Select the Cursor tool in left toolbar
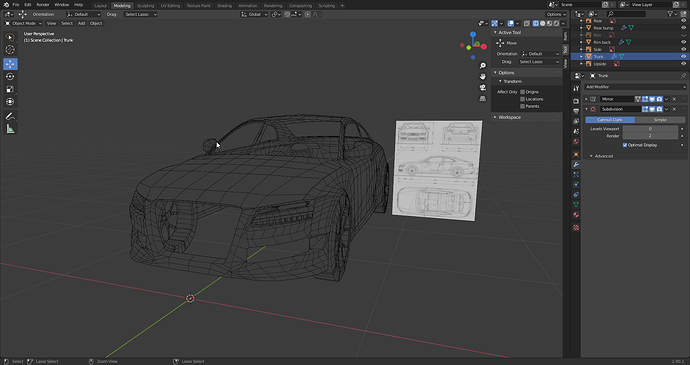The width and height of the screenshot is (690, 365). pos(10,50)
